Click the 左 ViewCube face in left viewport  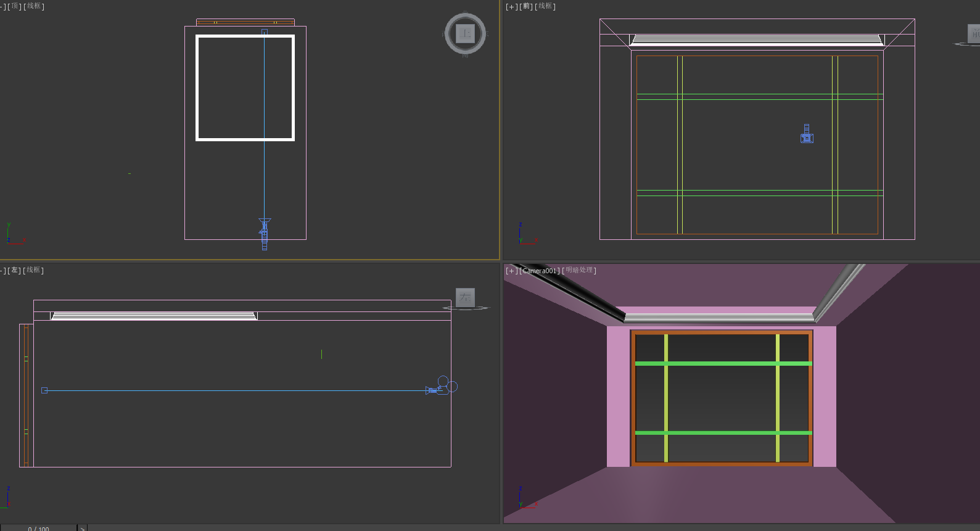[465, 297]
